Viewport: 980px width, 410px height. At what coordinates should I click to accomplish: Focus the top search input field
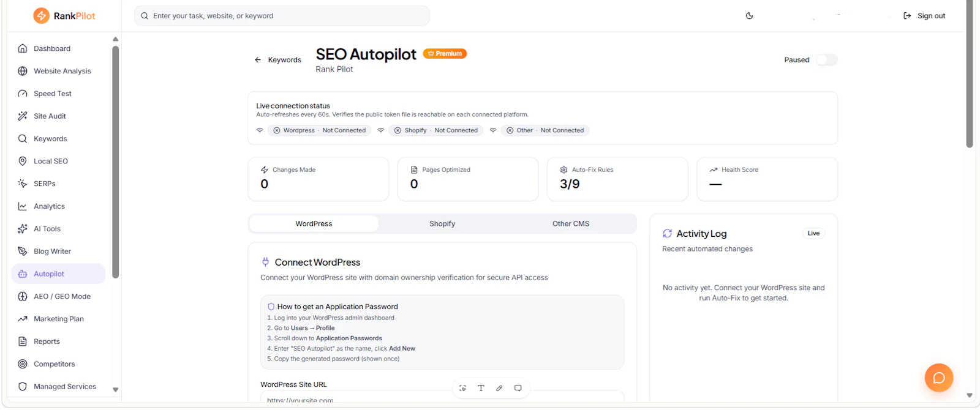click(x=282, y=16)
